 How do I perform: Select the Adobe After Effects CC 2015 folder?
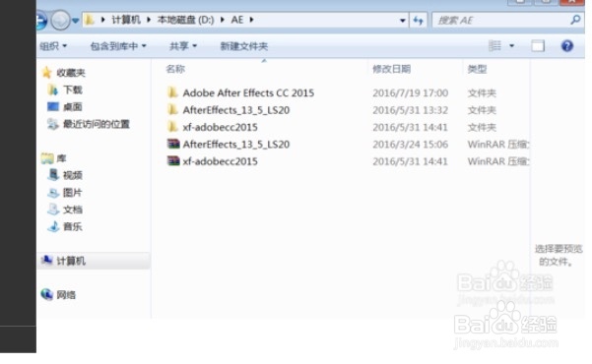click(248, 92)
